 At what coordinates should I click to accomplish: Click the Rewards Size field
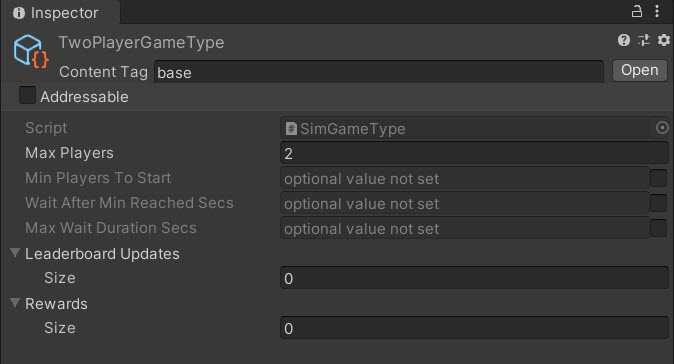click(474, 328)
